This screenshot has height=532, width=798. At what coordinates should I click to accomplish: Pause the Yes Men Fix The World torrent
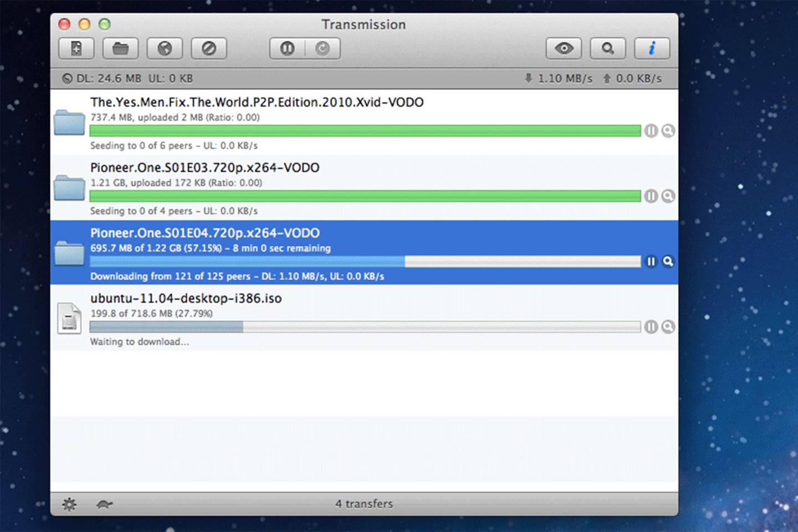[651, 131]
